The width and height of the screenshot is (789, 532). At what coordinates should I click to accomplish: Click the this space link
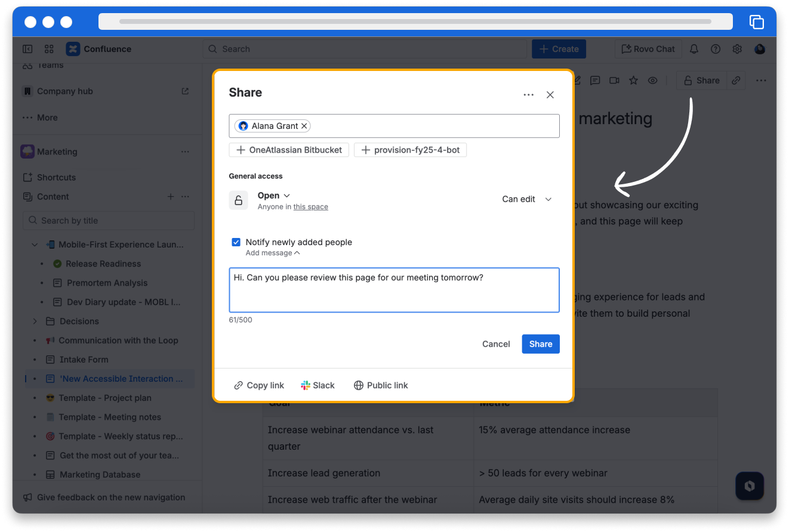pyautogui.click(x=310, y=207)
